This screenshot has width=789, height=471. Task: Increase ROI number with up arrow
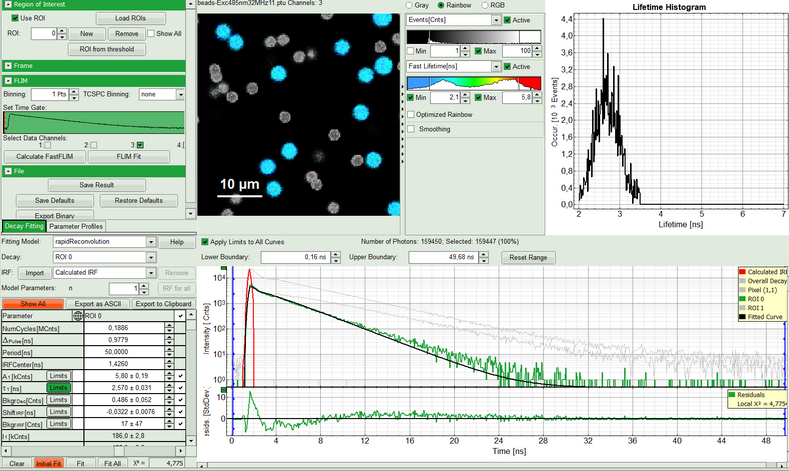pyautogui.click(x=64, y=30)
